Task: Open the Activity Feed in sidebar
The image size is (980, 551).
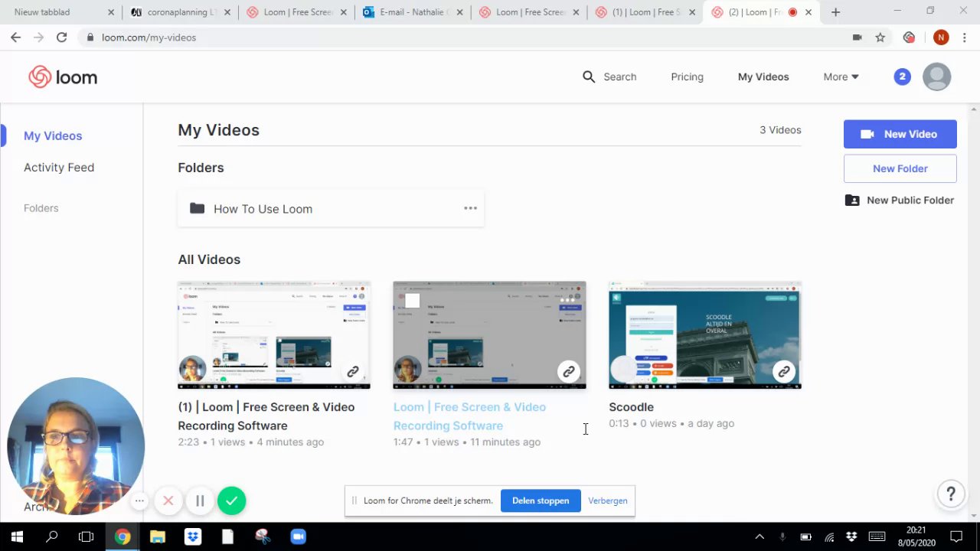Action: click(x=59, y=167)
